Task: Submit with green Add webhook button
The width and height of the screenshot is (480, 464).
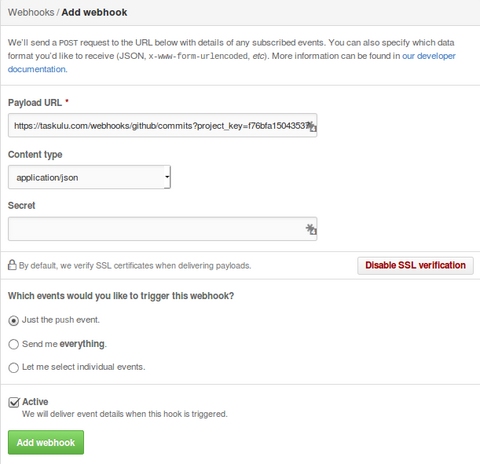Action: tap(46, 442)
